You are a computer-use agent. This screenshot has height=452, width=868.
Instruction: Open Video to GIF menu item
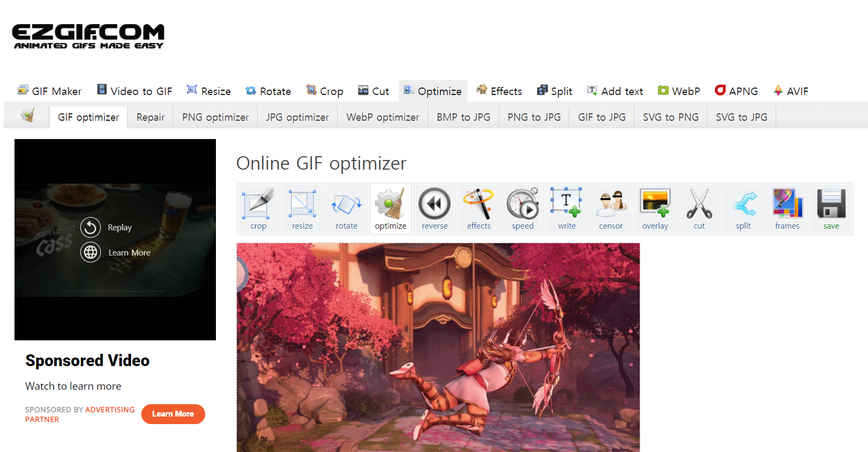[134, 91]
